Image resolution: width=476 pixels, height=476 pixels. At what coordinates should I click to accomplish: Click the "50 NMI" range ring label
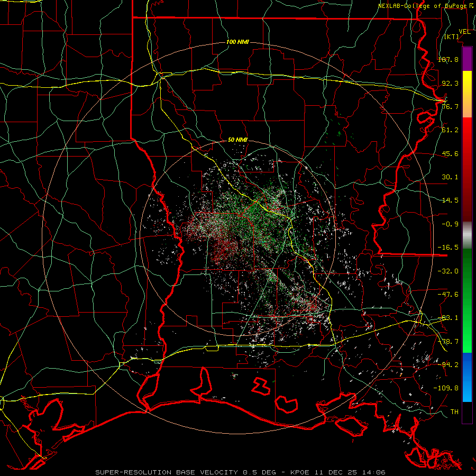point(237,140)
